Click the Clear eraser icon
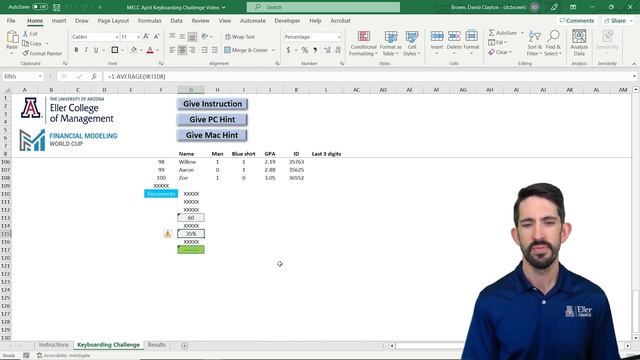The width and height of the screenshot is (640, 360). coord(491,52)
